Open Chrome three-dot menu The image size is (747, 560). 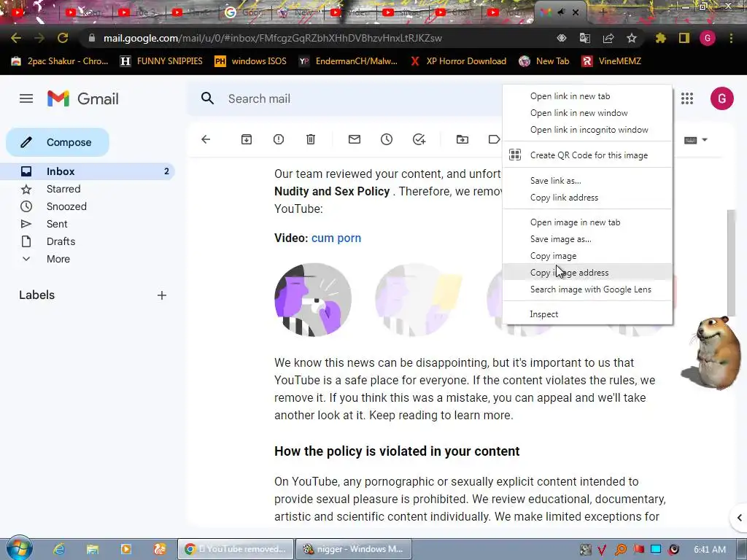tap(731, 38)
